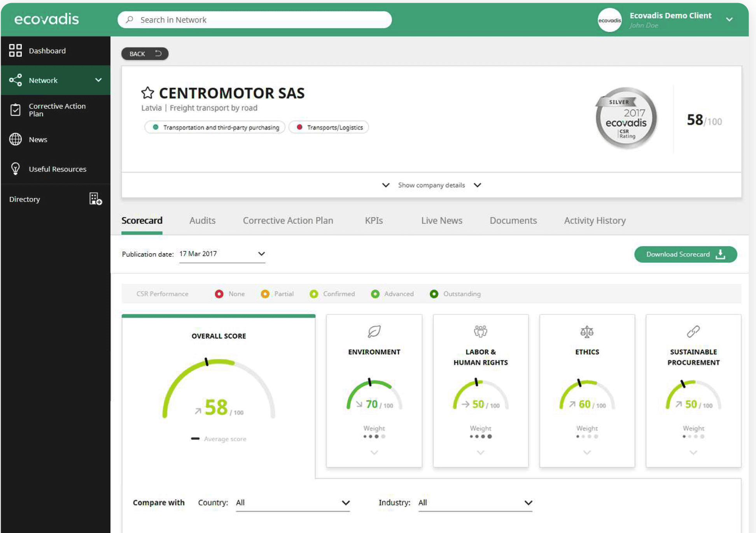Click the favorite star next to CENTROMOTOR SAS
The height and width of the screenshot is (533, 756).
[147, 93]
